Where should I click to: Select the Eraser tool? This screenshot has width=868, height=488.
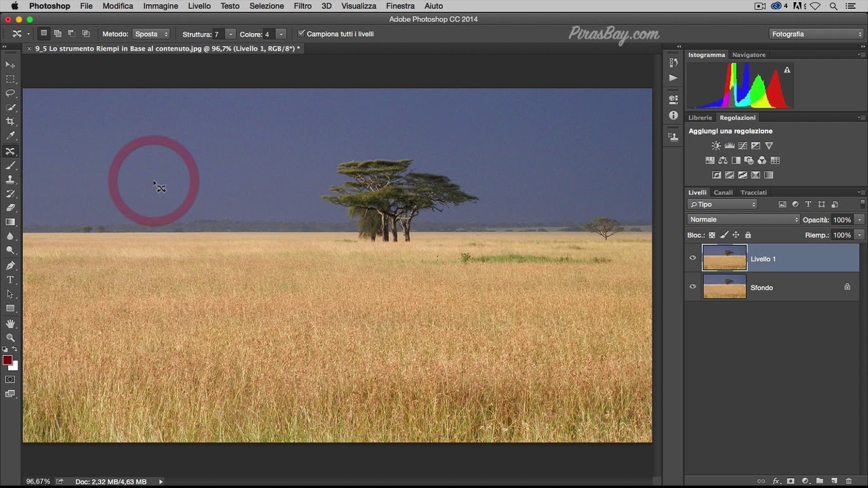[x=10, y=208]
